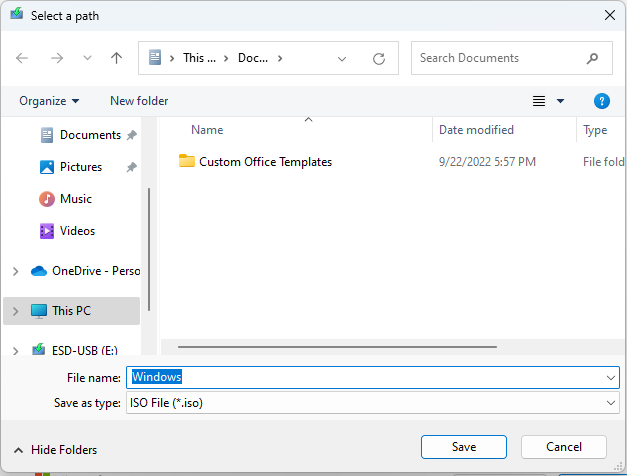Image resolution: width=627 pixels, height=476 pixels.
Task: Click the search magnifier icon
Action: click(593, 58)
